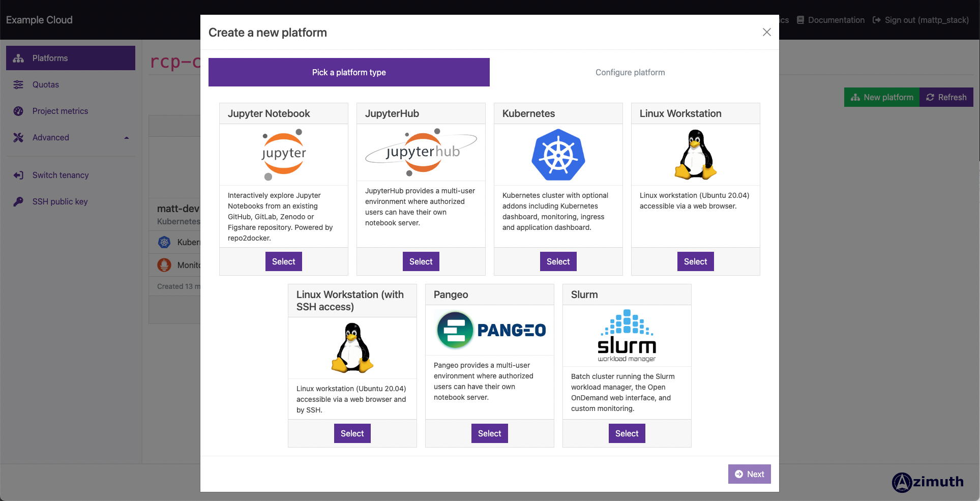The image size is (980, 501).
Task: Click the Jupyter Notebook logo
Action: [284, 155]
